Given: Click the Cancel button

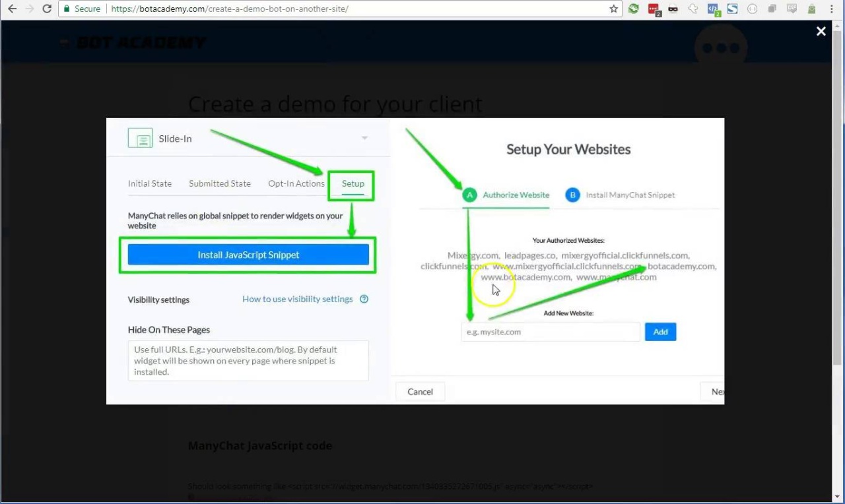Looking at the screenshot, I should click(x=420, y=391).
